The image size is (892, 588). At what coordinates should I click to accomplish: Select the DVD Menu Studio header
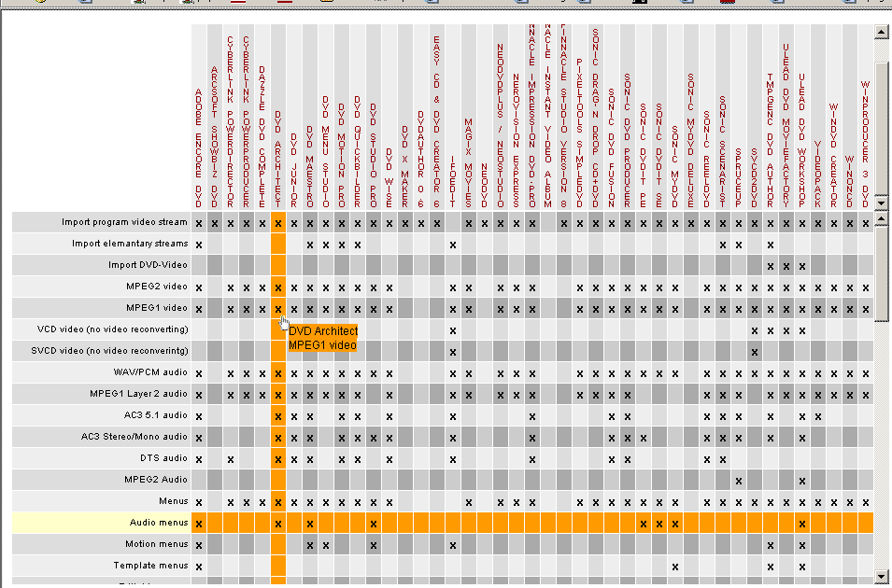coord(326,152)
